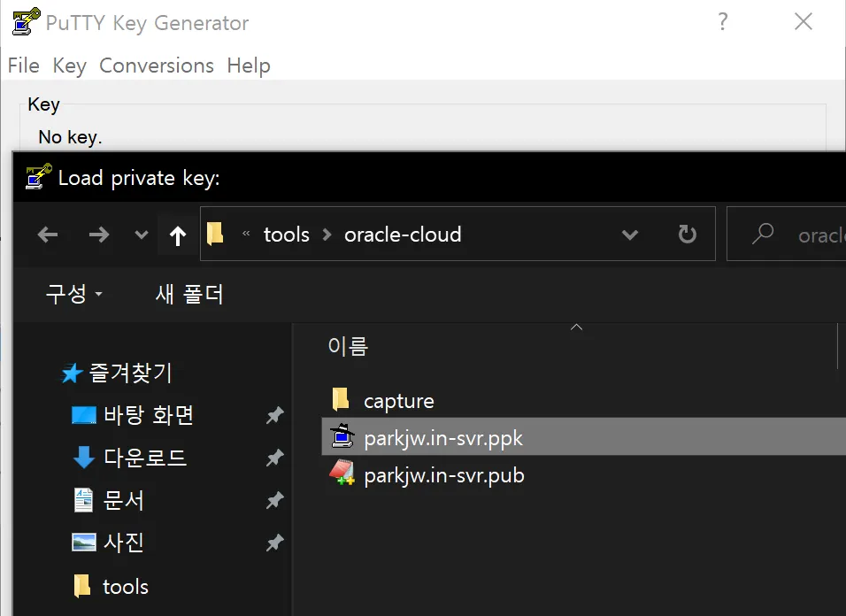Screen dimensions: 846x616
Task: Click the pin icon beside 문서
Action: [274, 501]
